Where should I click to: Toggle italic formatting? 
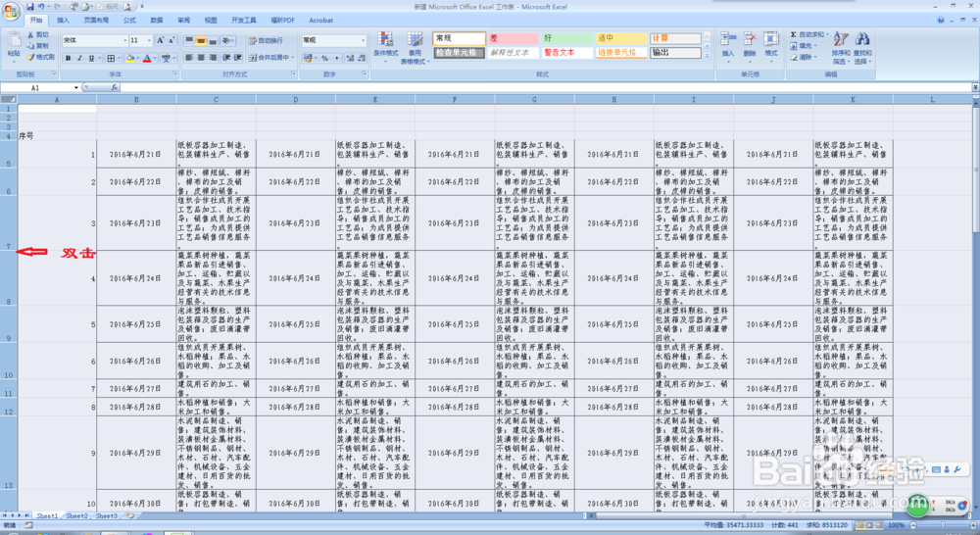79,58
